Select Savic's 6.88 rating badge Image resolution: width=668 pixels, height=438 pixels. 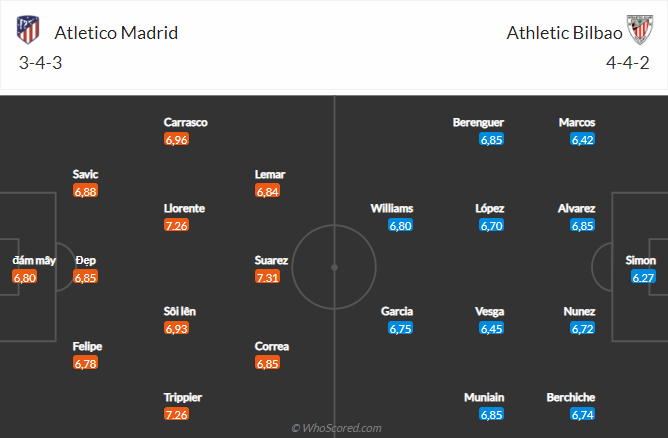85,191
